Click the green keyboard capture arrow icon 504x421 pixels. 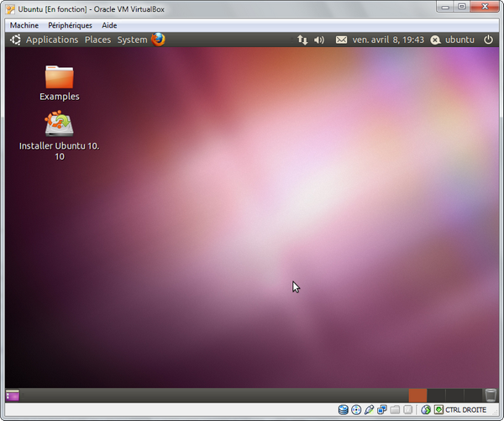click(438, 410)
